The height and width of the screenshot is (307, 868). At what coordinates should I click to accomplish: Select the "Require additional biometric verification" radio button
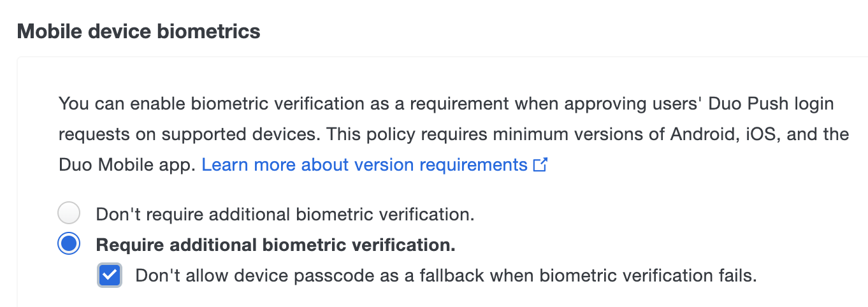point(69,244)
